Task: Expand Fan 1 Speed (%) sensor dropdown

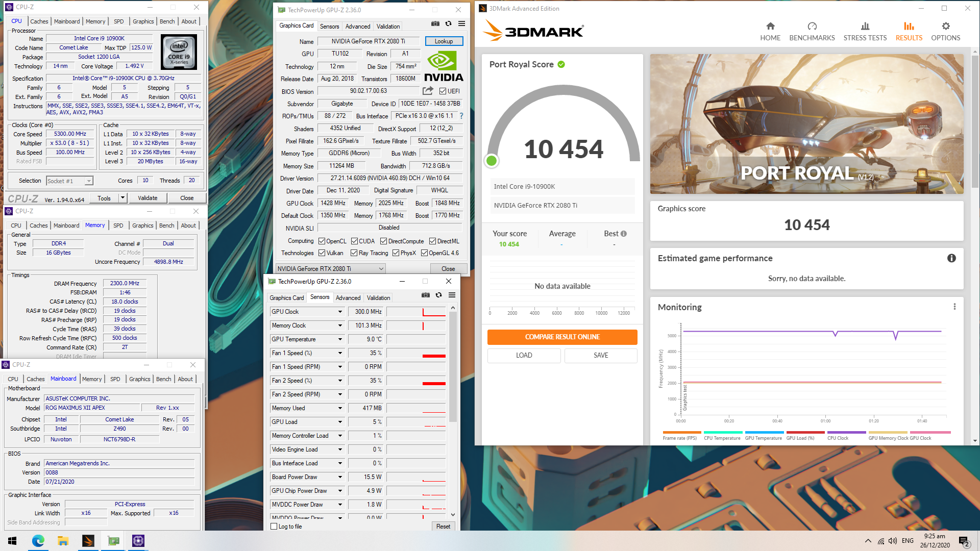Action: (x=340, y=353)
